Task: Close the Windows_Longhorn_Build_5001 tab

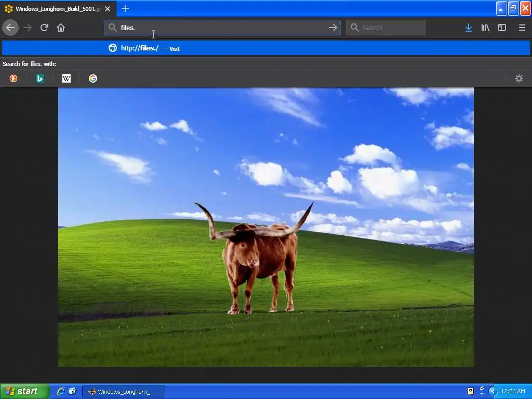Action: click(x=108, y=9)
